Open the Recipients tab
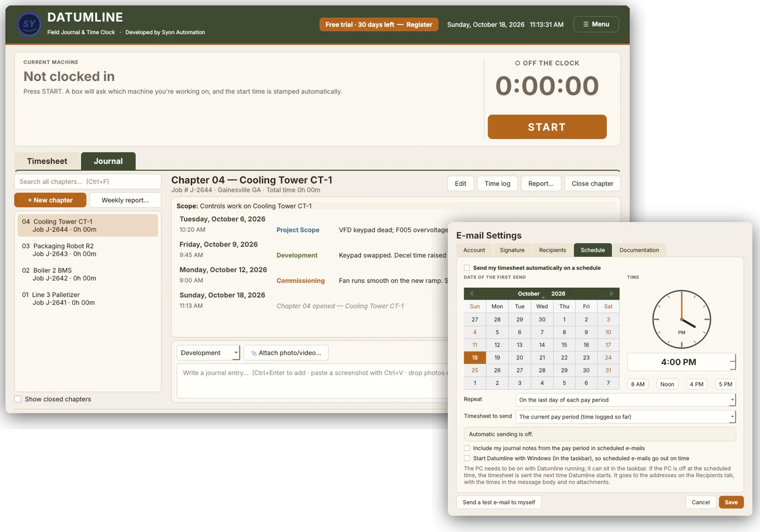This screenshot has width=760, height=532. point(552,250)
